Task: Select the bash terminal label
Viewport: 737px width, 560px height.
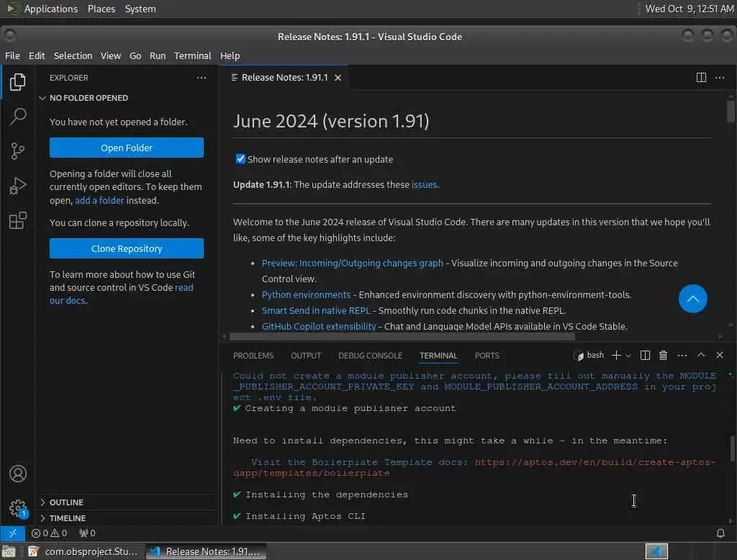Action: click(589, 355)
